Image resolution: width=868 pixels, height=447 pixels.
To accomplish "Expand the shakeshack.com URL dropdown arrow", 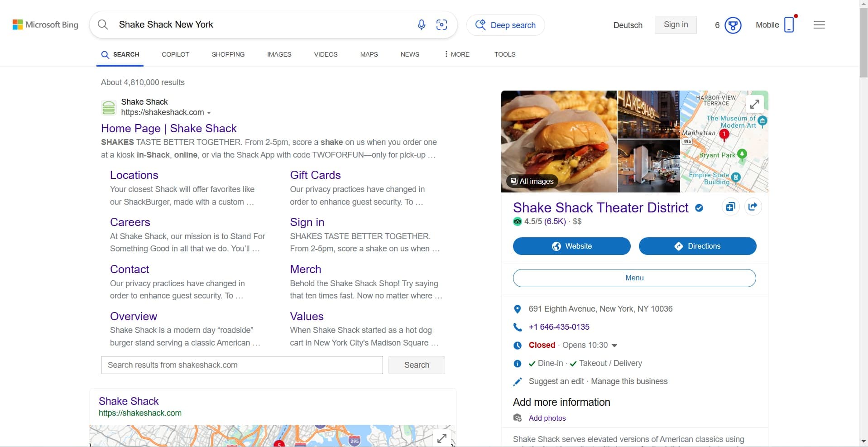I will (x=209, y=113).
